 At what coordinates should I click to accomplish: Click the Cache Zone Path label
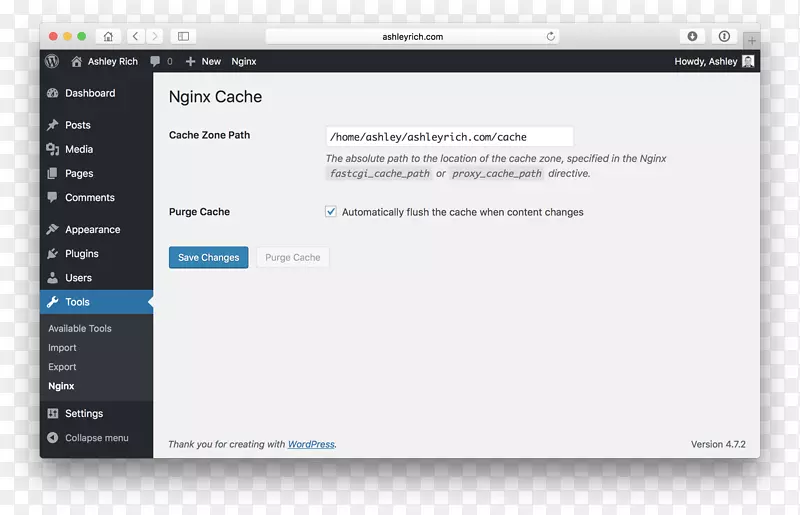[x=210, y=135]
